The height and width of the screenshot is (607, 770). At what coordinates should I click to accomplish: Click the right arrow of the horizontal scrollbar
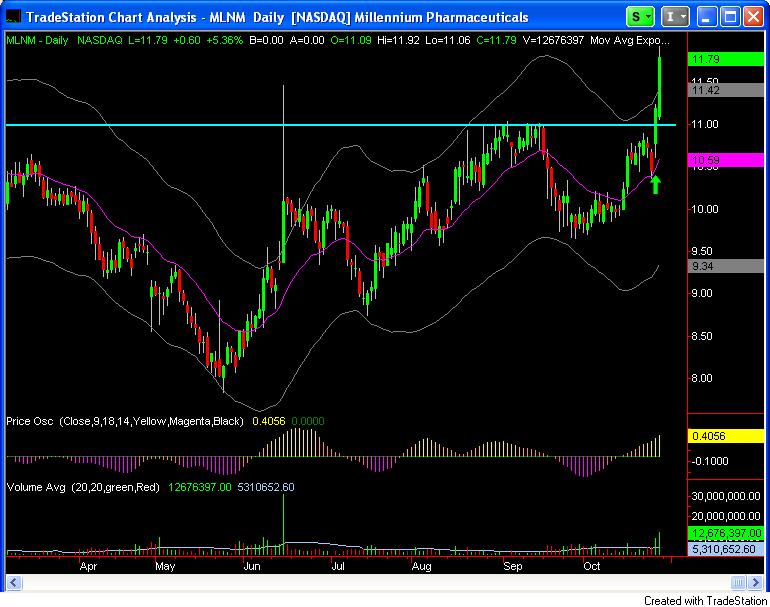(756, 583)
